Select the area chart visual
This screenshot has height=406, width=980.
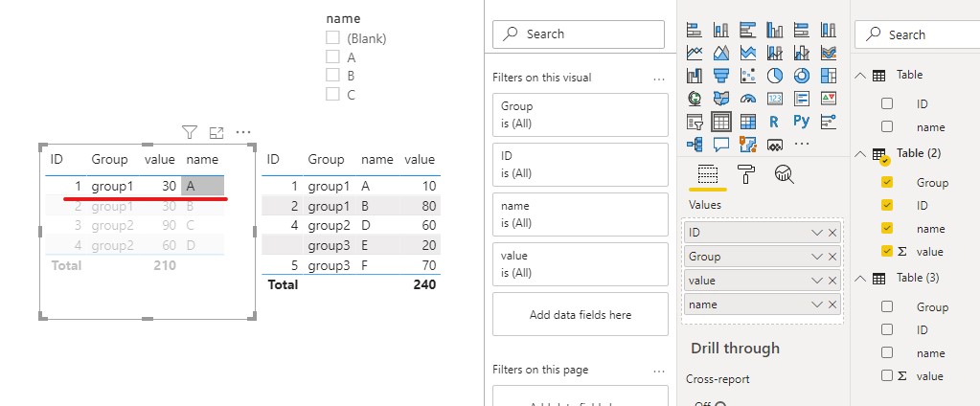(x=721, y=53)
